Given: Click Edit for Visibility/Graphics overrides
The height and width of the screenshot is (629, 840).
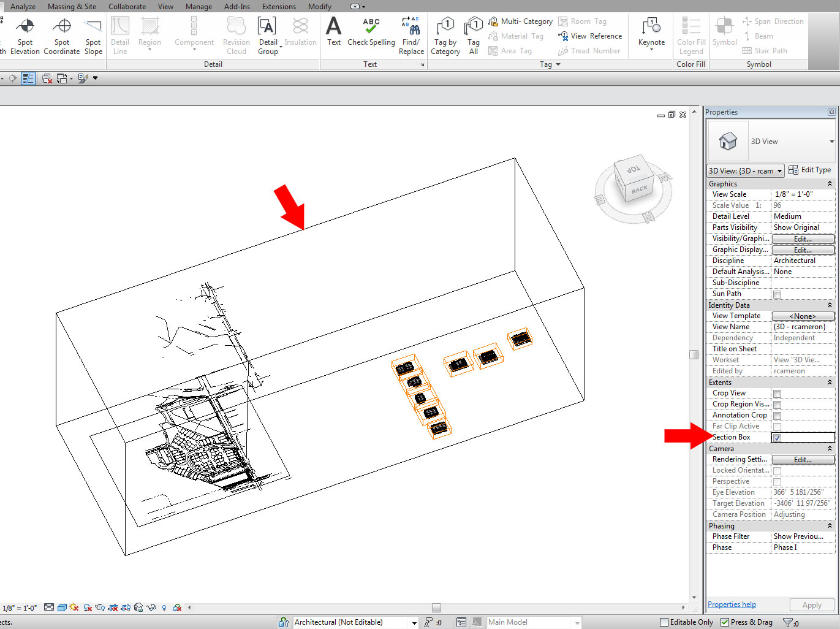Looking at the screenshot, I should coord(803,239).
